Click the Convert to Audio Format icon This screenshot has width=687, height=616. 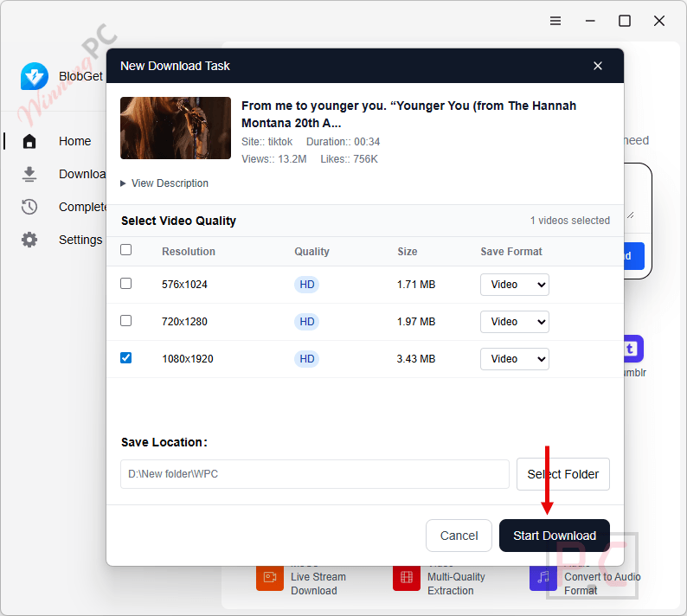543,578
